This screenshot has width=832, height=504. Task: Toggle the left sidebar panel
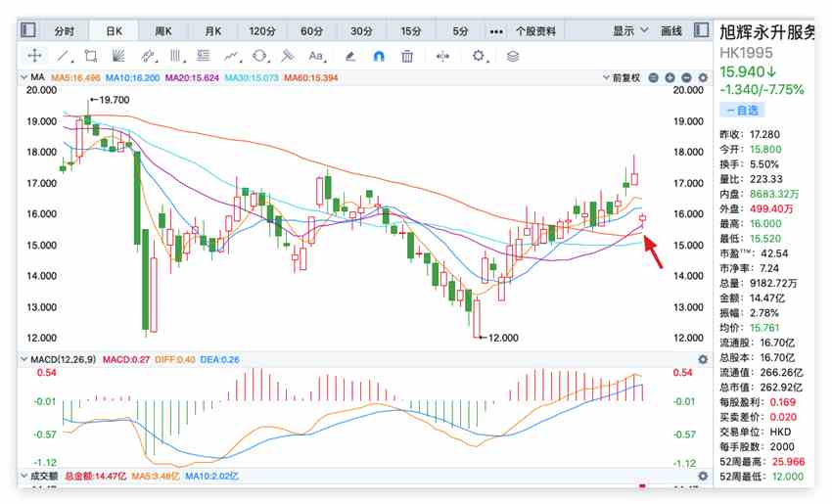[29, 30]
